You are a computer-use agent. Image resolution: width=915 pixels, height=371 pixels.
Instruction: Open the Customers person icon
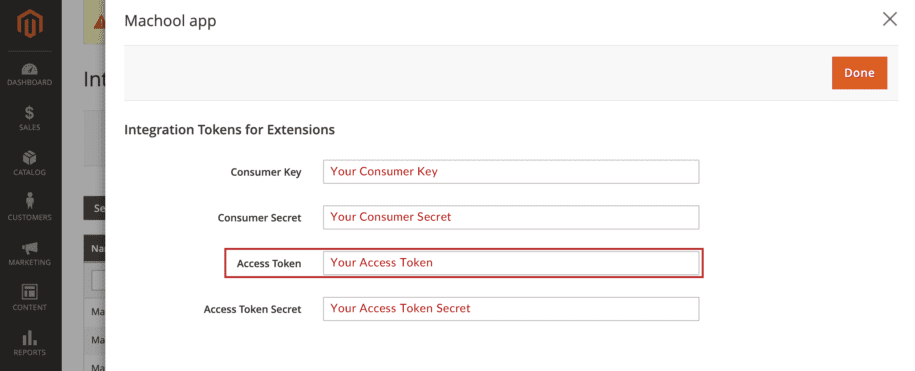pos(30,202)
